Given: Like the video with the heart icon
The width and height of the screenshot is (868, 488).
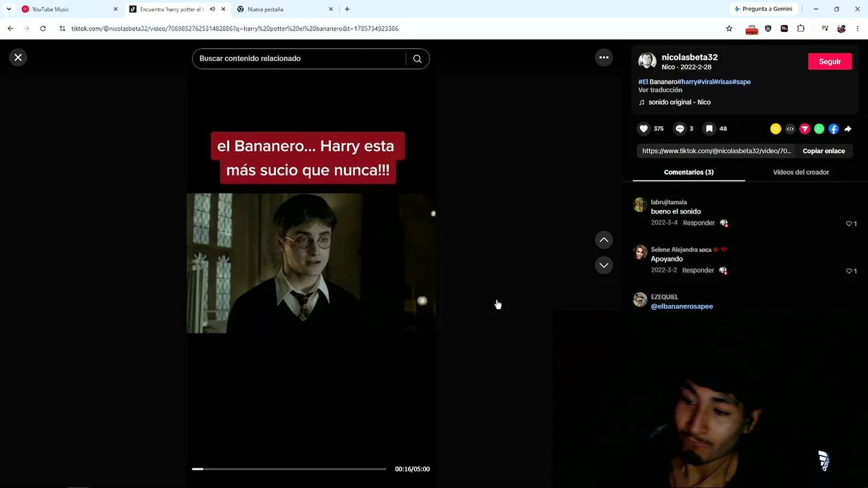Looking at the screenshot, I should pyautogui.click(x=644, y=129).
